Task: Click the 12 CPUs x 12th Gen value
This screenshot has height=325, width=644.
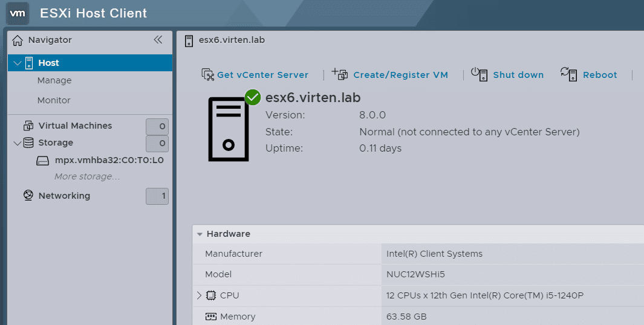Action: [x=484, y=295]
